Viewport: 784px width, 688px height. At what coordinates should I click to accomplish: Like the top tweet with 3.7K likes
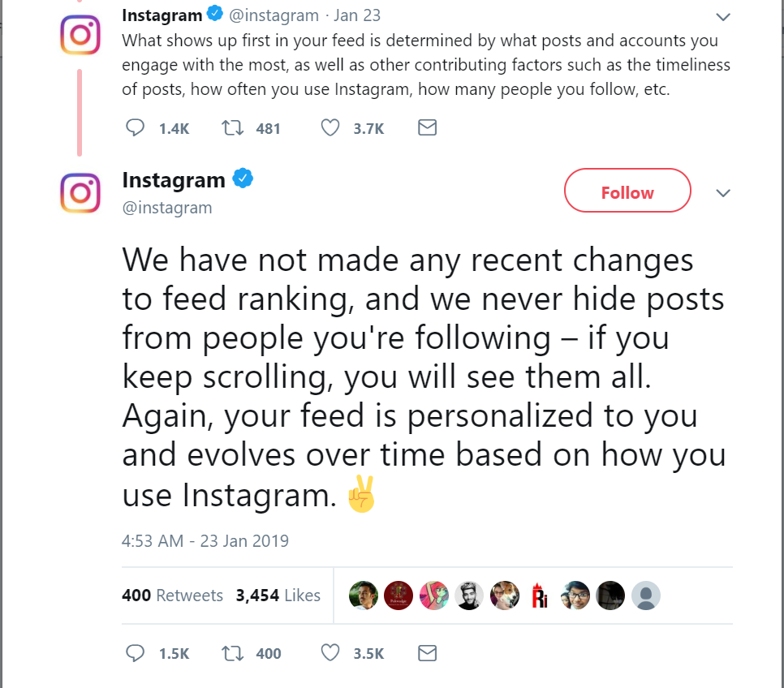tap(330, 127)
